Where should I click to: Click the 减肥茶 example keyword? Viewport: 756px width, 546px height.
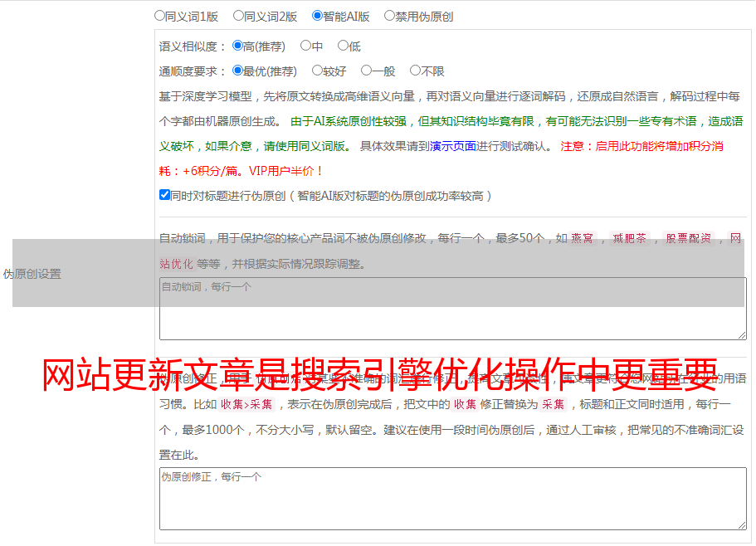click(629, 238)
